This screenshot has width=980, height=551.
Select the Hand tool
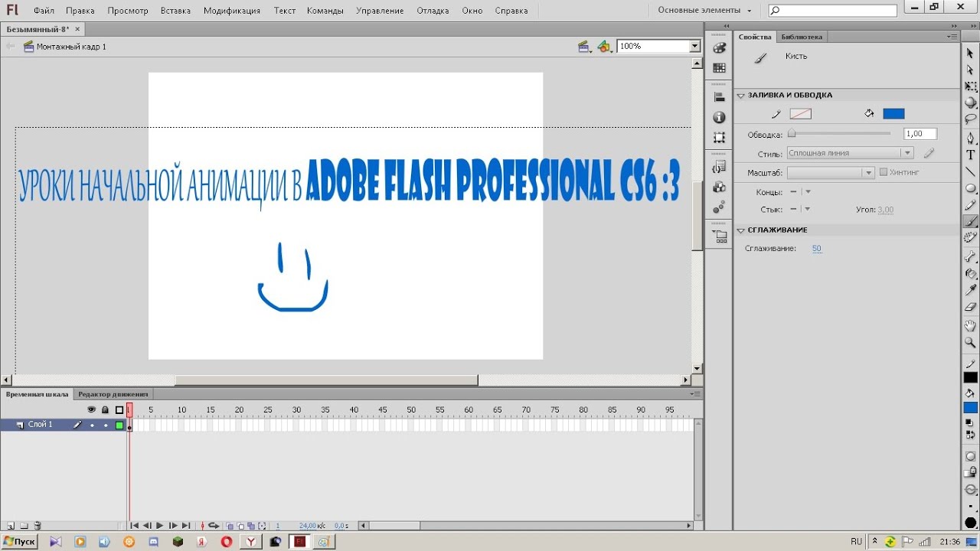[x=971, y=326]
